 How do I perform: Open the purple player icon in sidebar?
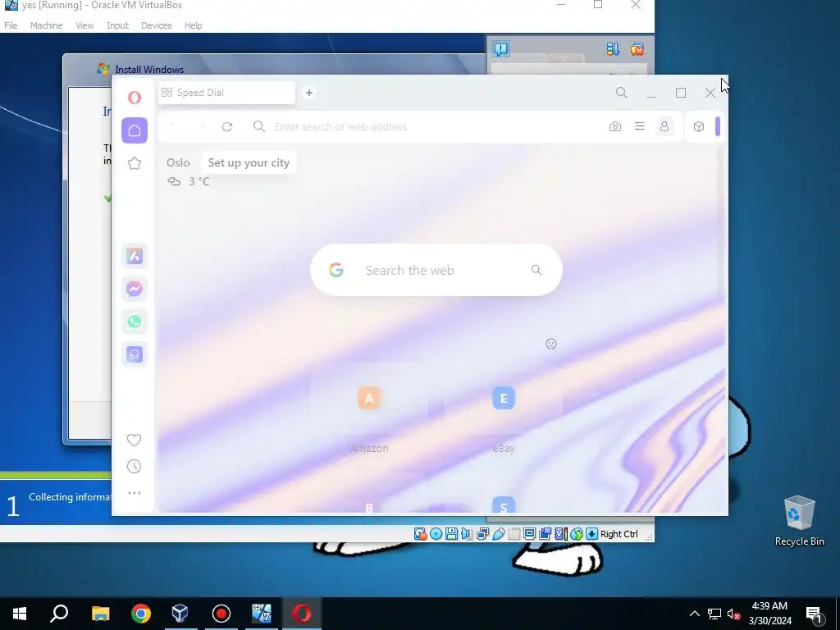coord(135,354)
